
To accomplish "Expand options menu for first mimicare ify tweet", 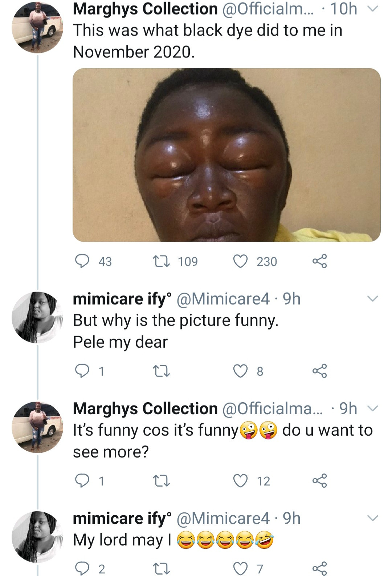I will pos(373,299).
